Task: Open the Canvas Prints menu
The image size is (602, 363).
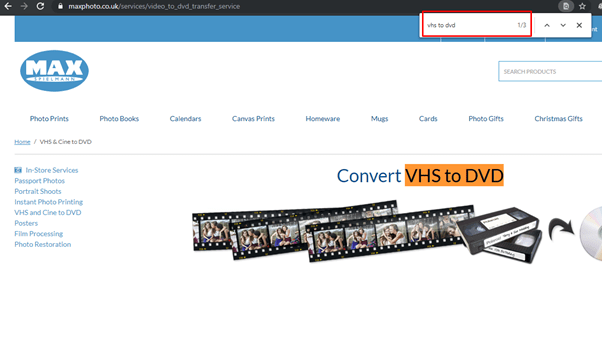Action: point(253,119)
